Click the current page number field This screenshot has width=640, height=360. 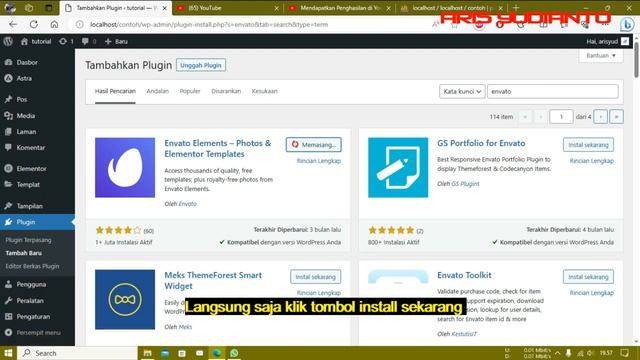coord(561,117)
